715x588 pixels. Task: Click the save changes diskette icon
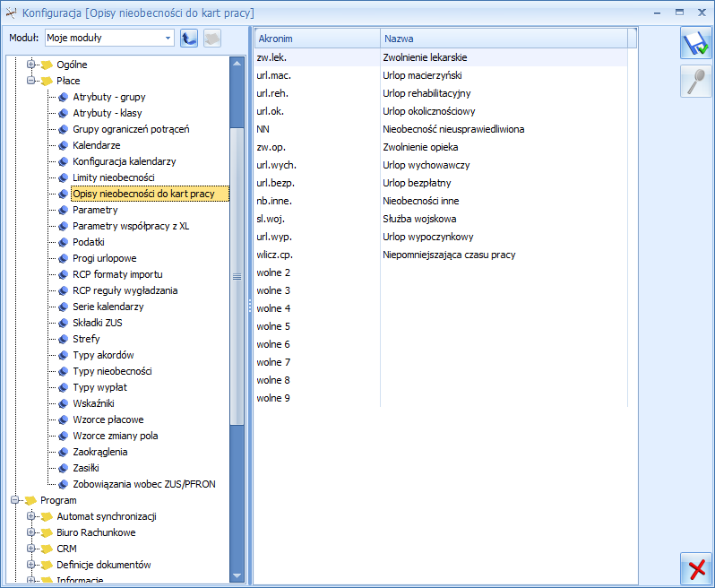(695, 43)
